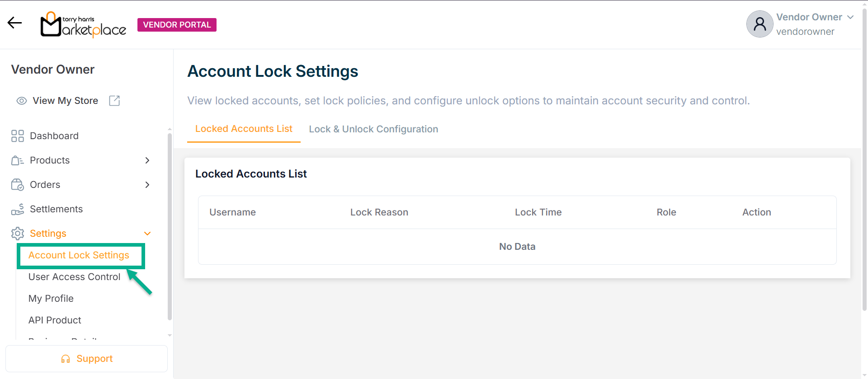
Task: Expand the Products submenu chevron
Action: [x=147, y=160]
